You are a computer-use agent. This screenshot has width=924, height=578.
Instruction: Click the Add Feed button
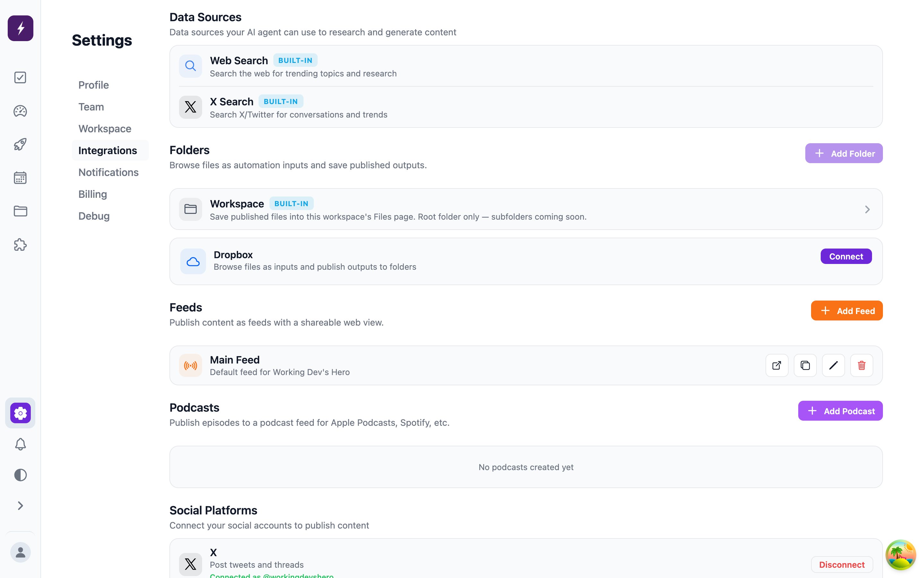847,311
